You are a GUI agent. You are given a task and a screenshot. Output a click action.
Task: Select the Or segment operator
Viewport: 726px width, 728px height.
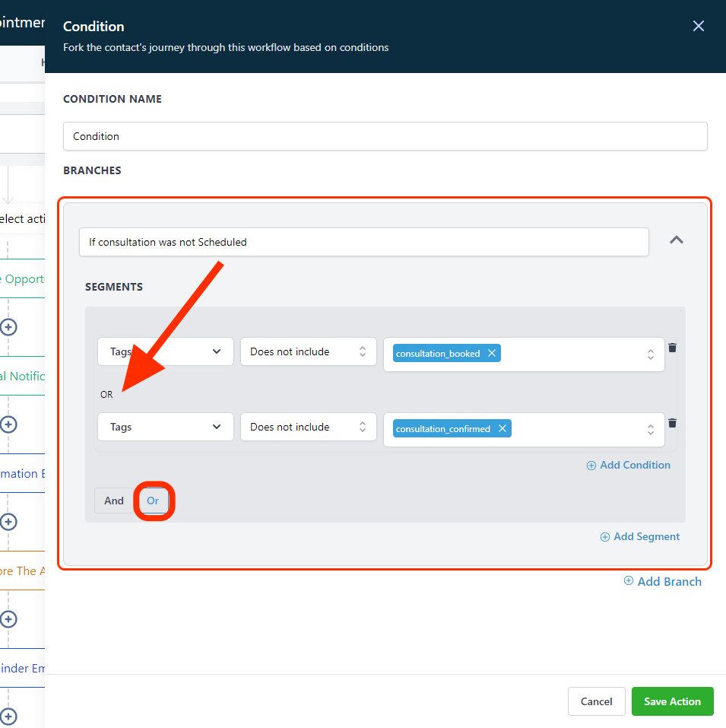[x=153, y=501]
